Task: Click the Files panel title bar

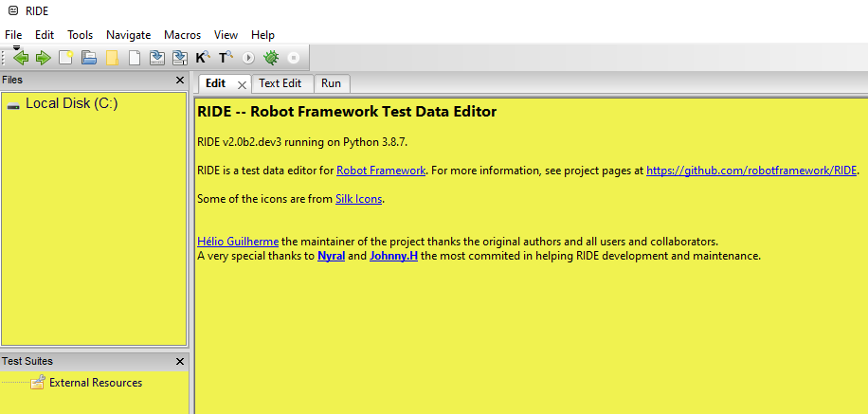Action: pyautogui.click(x=94, y=81)
